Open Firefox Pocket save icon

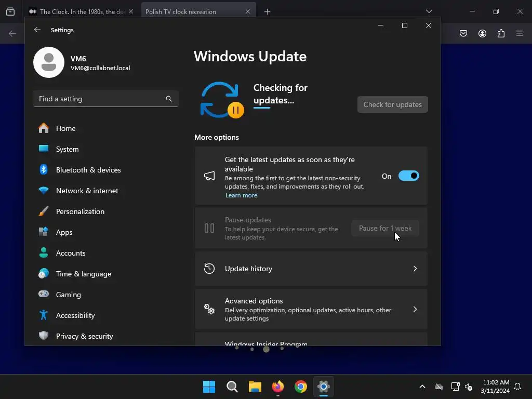[463, 33]
